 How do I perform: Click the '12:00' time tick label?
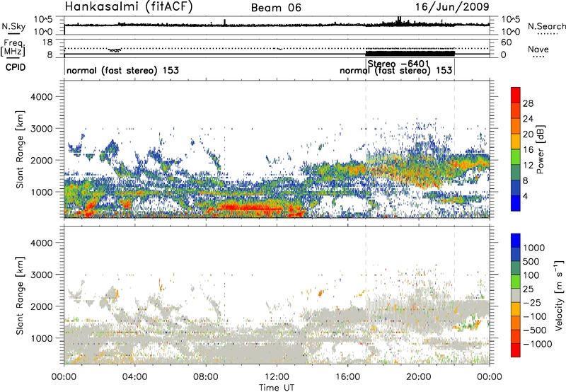coord(277,377)
